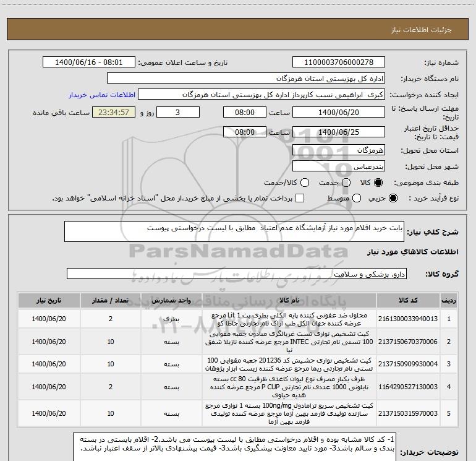Select the کالا radio button
This screenshot has height=461, width=476.
pyautogui.click(x=378, y=183)
